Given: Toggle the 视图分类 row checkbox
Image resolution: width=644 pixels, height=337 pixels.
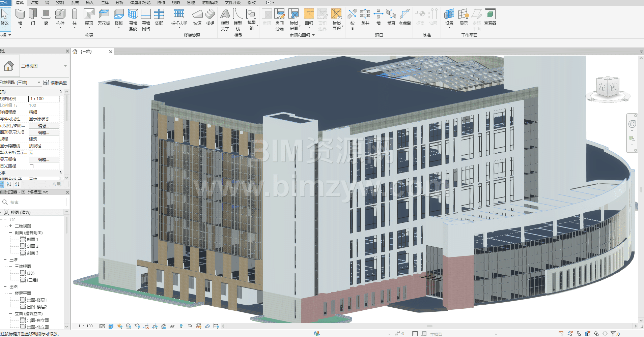Looking at the screenshot, I should coord(61,179).
